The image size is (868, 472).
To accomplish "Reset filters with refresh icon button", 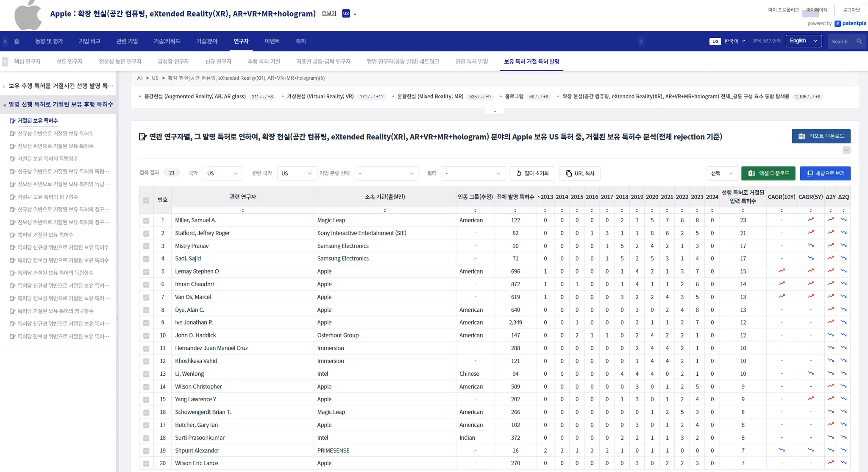I will [x=519, y=173].
